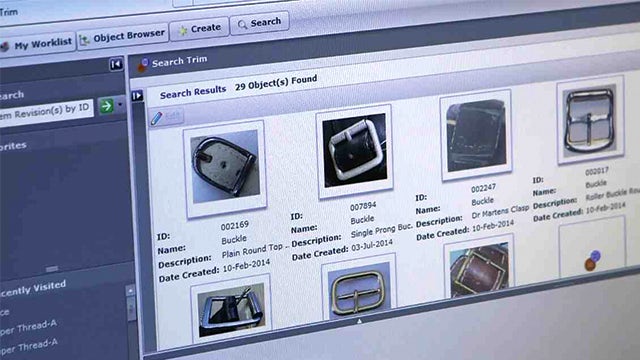The height and width of the screenshot is (360, 640).
Task: Open the quick search options dropdown
Action: 120,104
